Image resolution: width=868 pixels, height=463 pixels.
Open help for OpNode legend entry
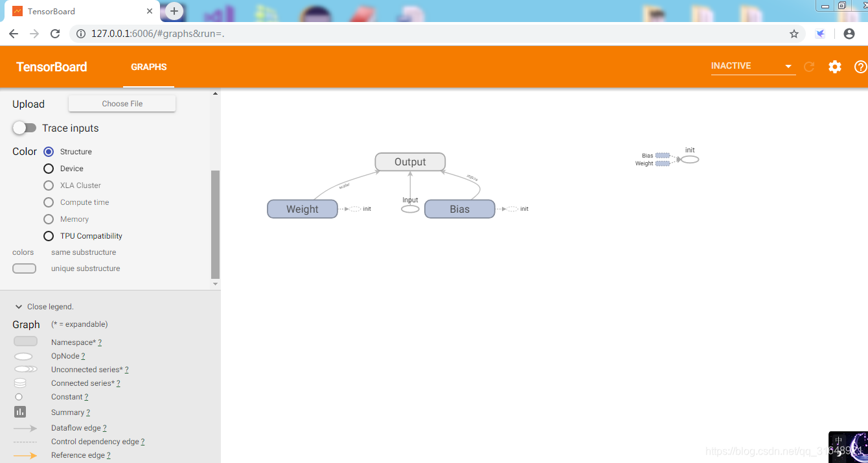(x=83, y=356)
